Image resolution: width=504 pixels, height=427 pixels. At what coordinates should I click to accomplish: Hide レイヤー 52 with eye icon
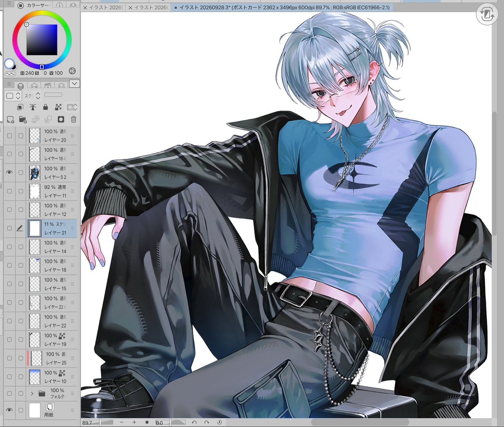point(10,172)
